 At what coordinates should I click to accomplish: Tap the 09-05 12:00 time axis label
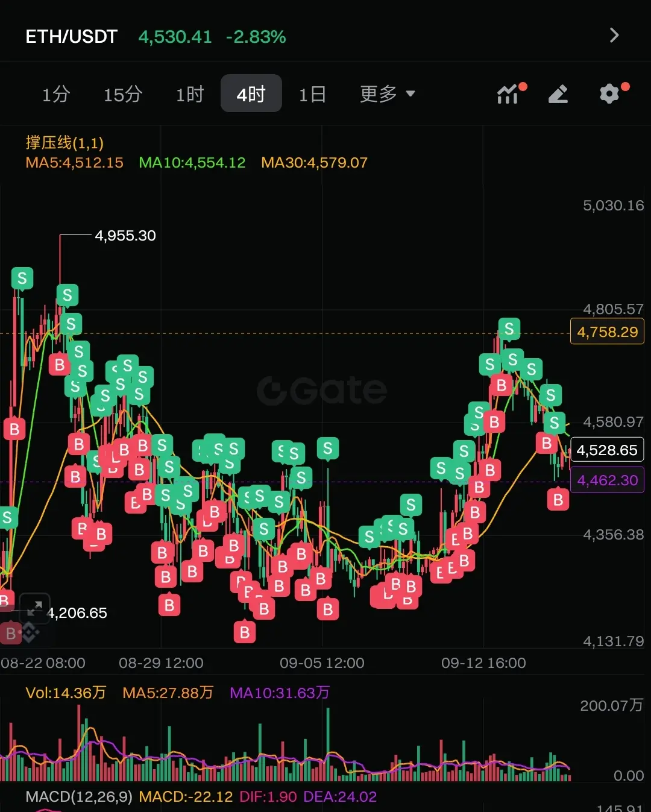[x=322, y=663]
